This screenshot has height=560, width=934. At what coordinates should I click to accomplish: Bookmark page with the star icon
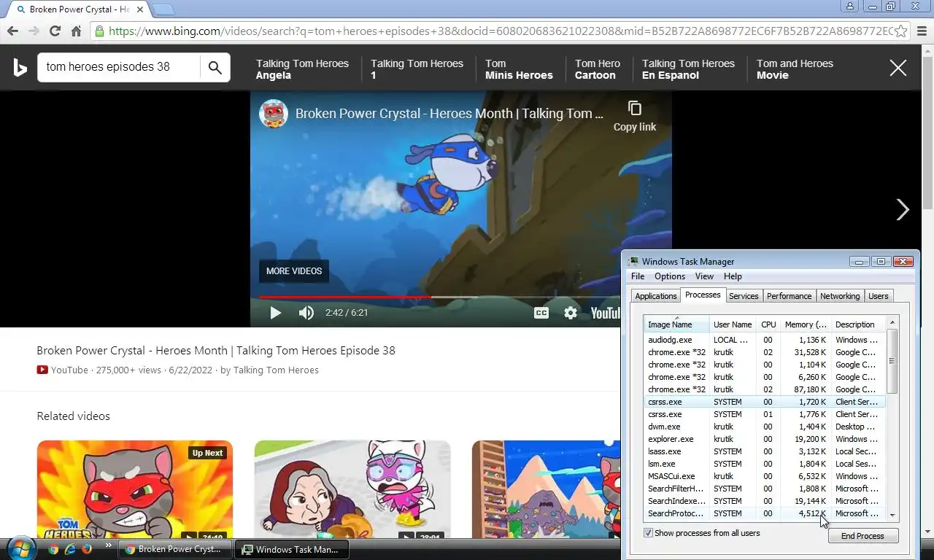[x=901, y=31]
